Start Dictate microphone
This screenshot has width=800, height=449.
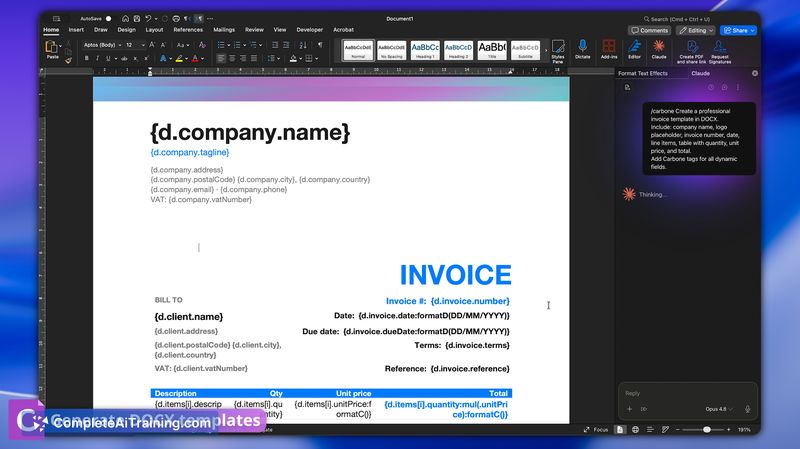[582, 49]
